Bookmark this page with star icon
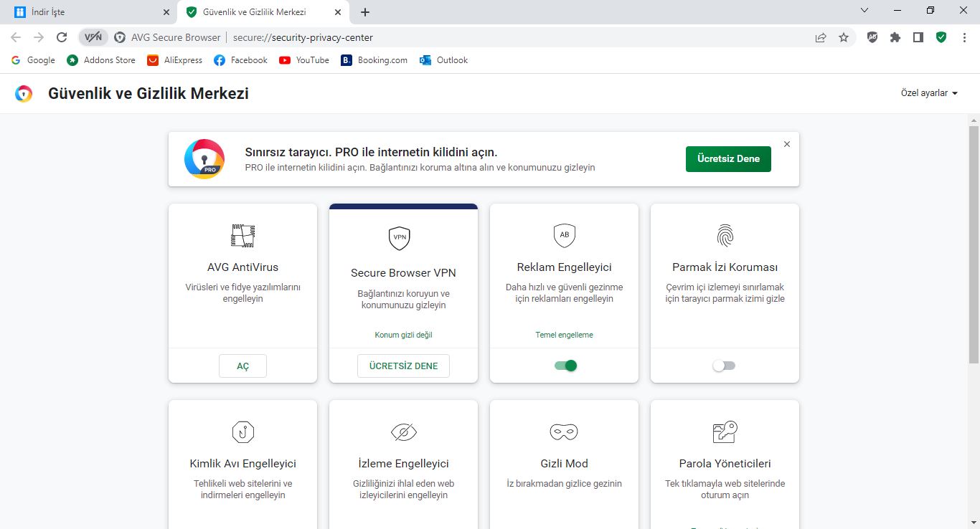This screenshot has height=529, width=980. tap(844, 37)
